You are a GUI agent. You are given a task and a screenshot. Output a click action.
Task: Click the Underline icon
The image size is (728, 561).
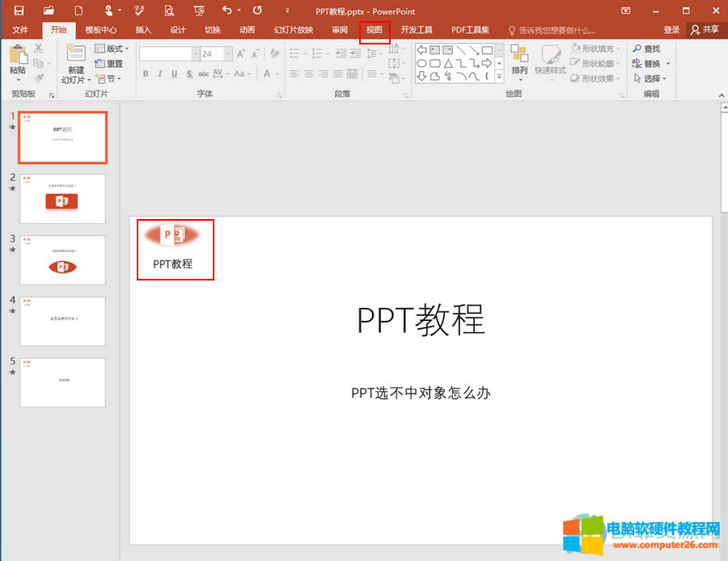point(174,74)
